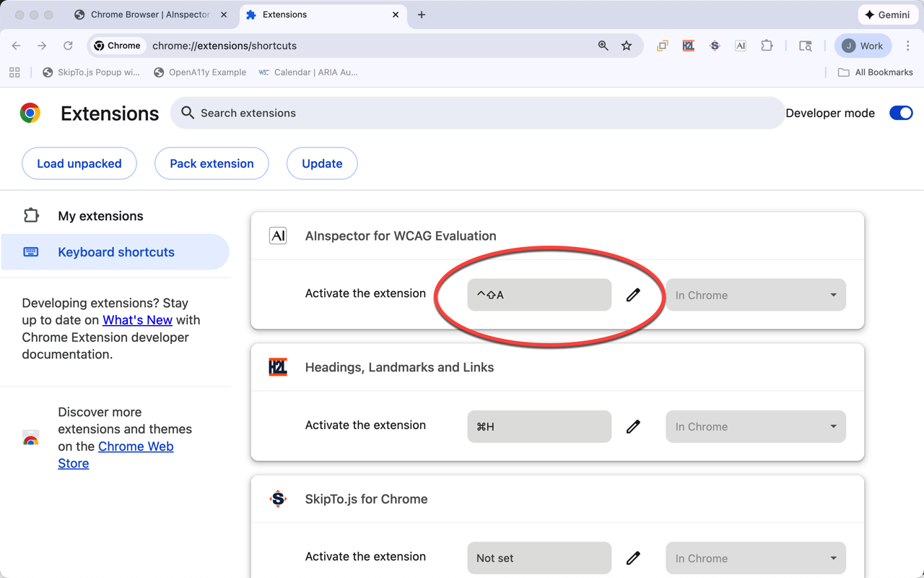924x578 pixels.
Task: Click the Load unpacked button
Action: click(x=79, y=163)
